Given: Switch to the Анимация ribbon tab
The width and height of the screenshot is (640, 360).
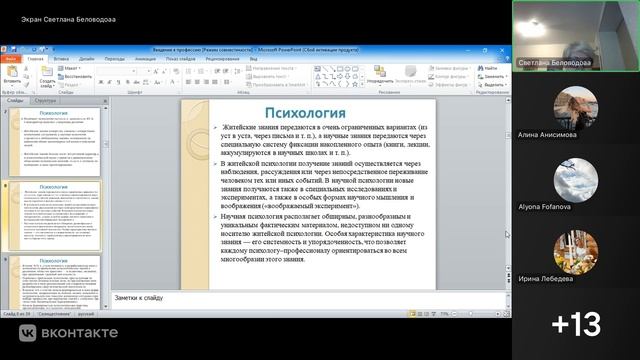Looking at the screenshot, I should coord(145,59).
